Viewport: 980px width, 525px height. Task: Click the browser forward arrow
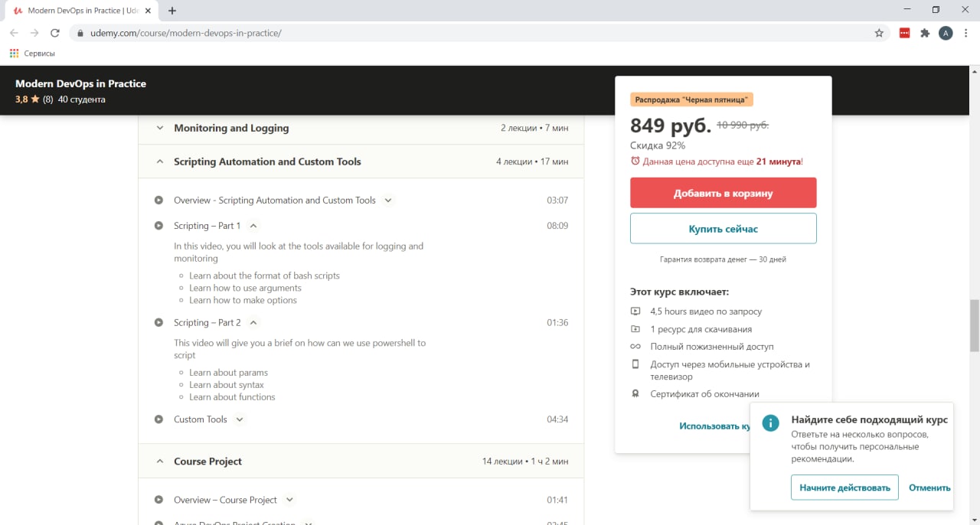[x=34, y=33]
